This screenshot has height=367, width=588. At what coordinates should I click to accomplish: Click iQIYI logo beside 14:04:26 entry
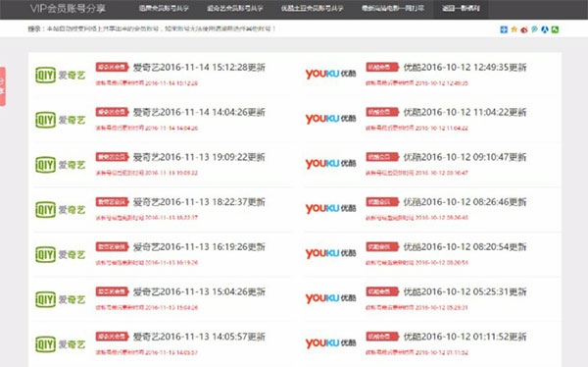coord(61,120)
